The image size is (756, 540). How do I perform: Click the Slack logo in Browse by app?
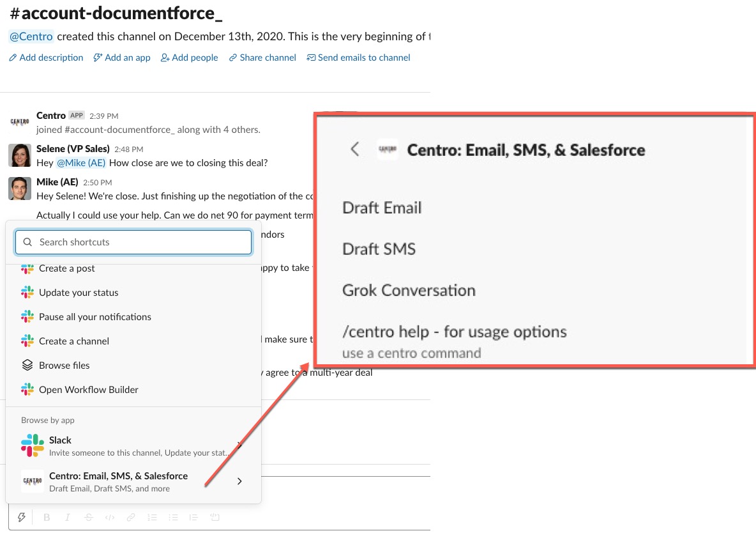coord(33,445)
